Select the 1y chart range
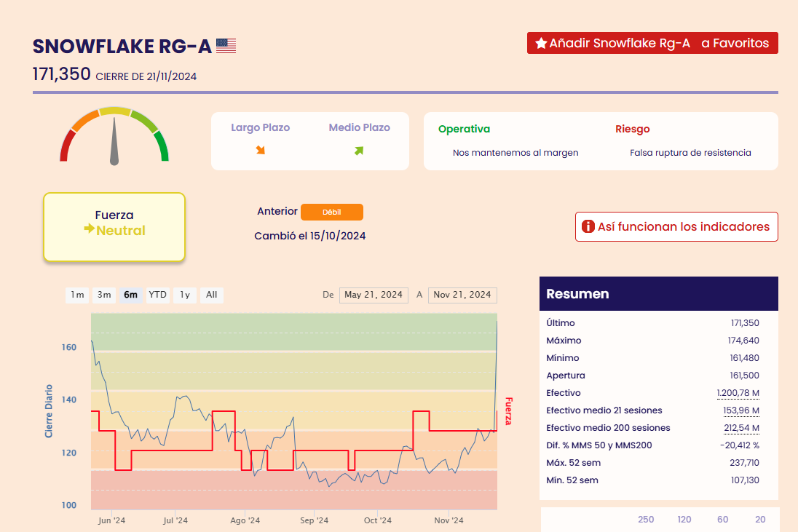 click(185, 295)
